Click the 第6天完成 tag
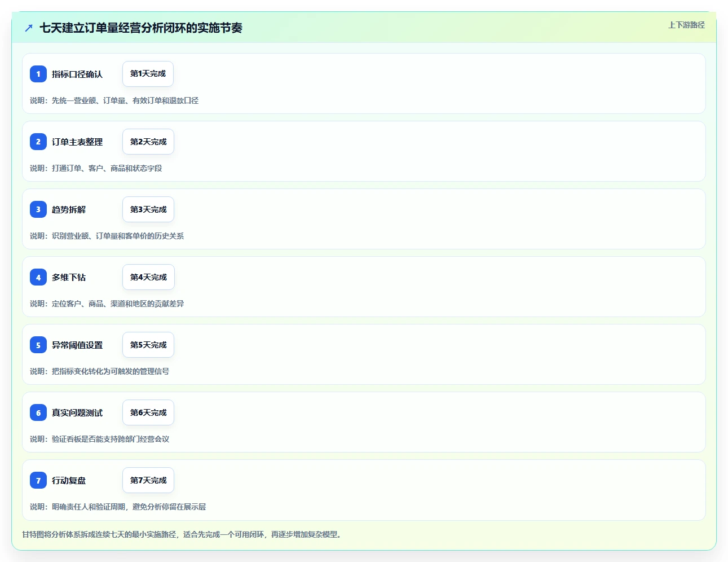This screenshot has width=728, height=562. [148, 412]
